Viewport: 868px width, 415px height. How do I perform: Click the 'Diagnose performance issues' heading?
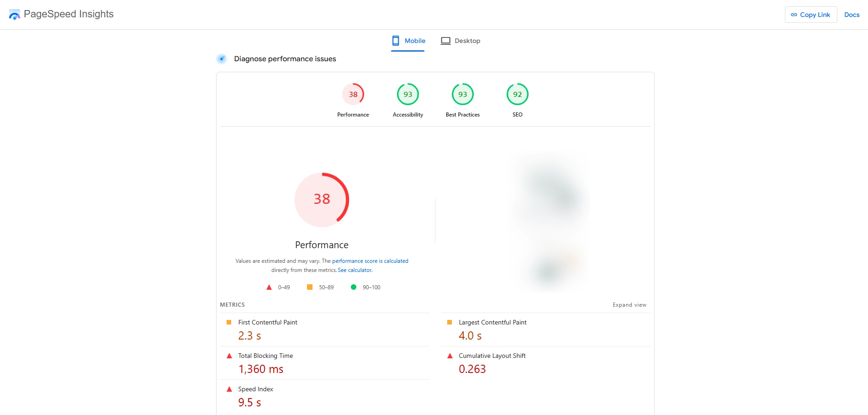point(285,59)
